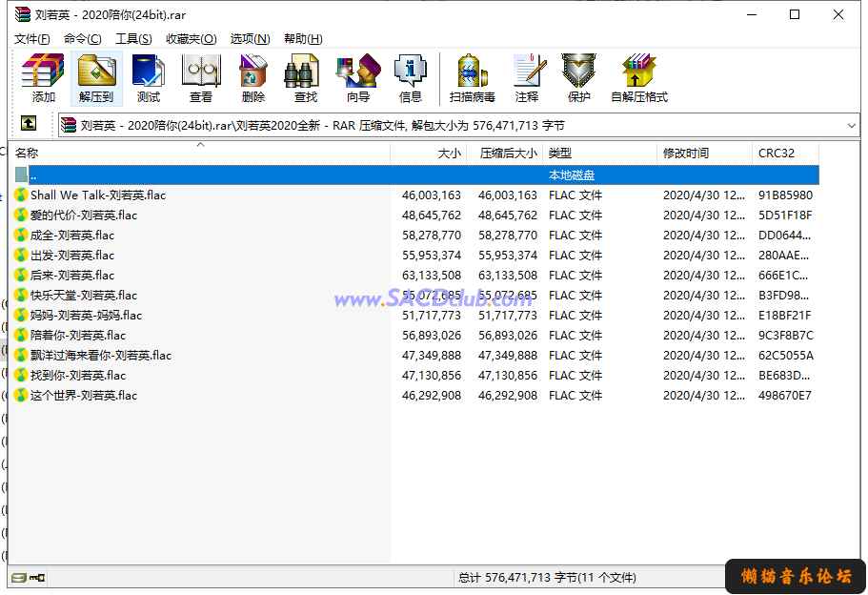Click the Add (添加) toolbar icon
This screenshot has height=595, width=868.
click(x=43, y=78)
